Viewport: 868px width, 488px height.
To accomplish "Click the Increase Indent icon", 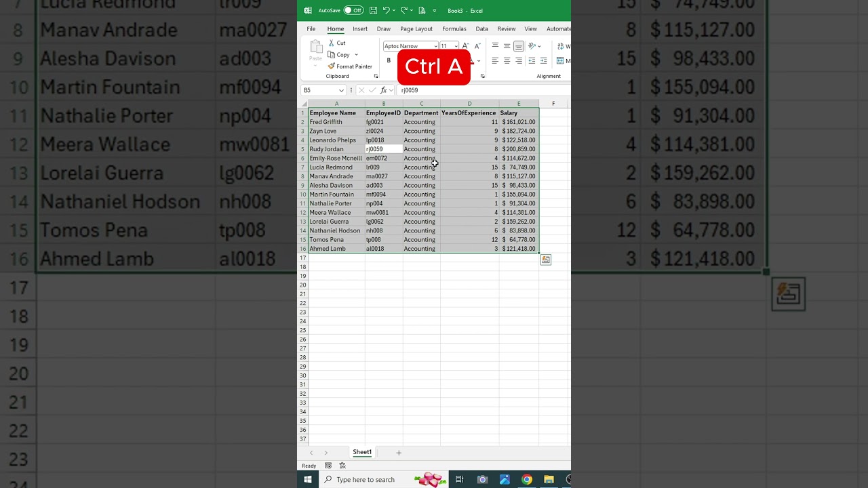I will tap(545, 60).
